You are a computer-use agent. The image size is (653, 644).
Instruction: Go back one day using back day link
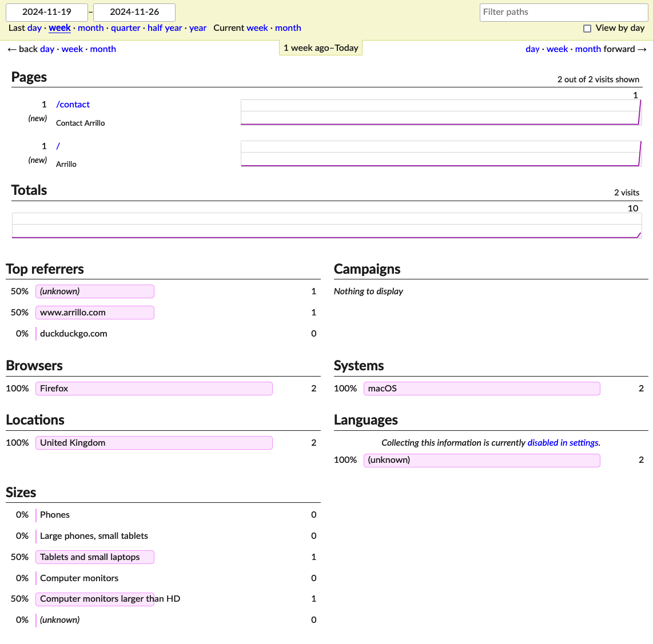point(47,49)
